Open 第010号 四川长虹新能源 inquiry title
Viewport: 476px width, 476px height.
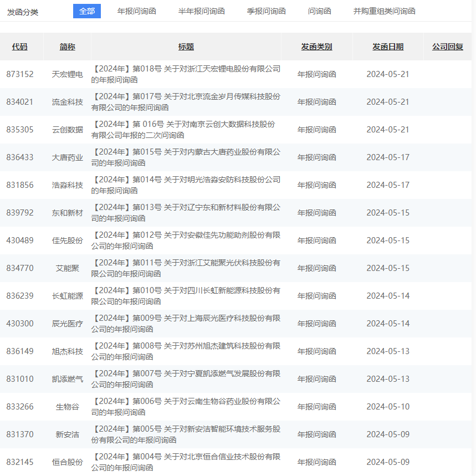[186, 296]
